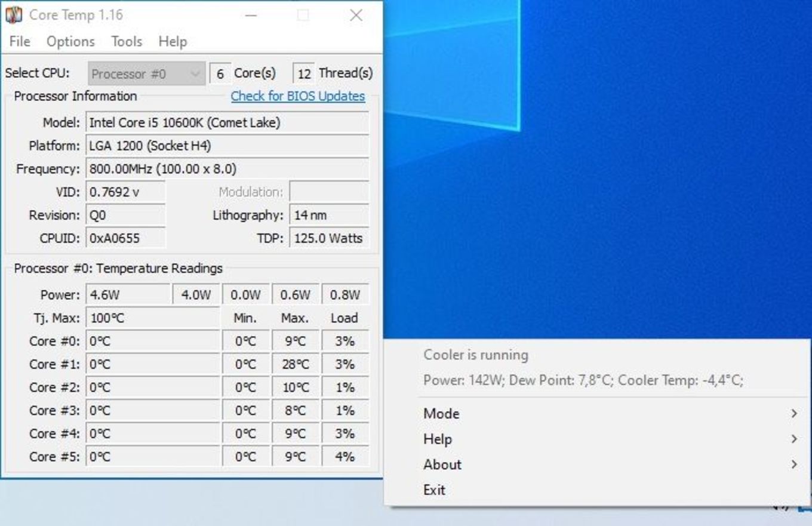Click the Cooler is running status text
This screenshot has height=526, width=812.
[x=476, y=355]
